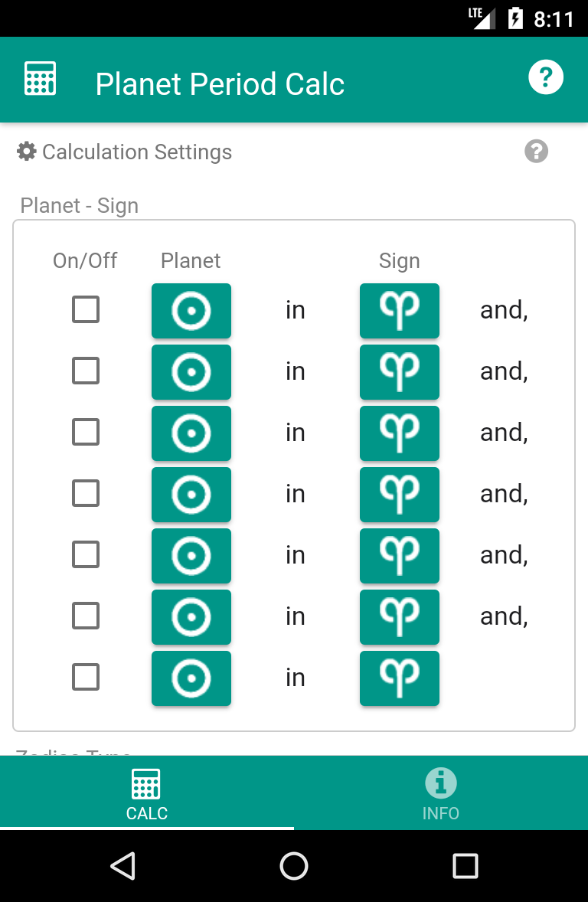The image size is (588, 902).
Task: Open help via the white question mark button
Action: click(x=545, y=77)
